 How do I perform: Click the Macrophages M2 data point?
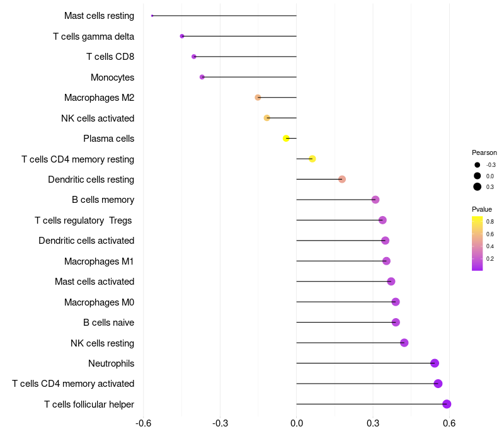[x=258, y=98]
